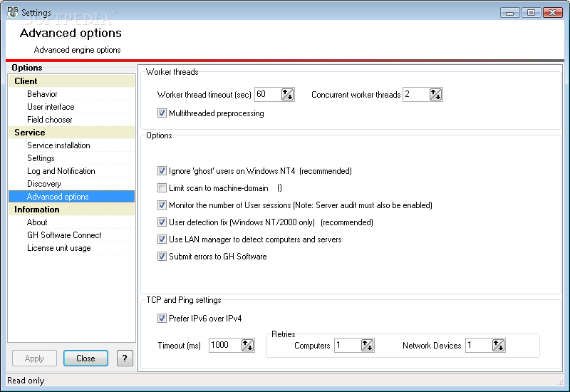Open help with the question mark button
Image resolution: width=570 pixels, height=392 pixels.
click(125, 359)
